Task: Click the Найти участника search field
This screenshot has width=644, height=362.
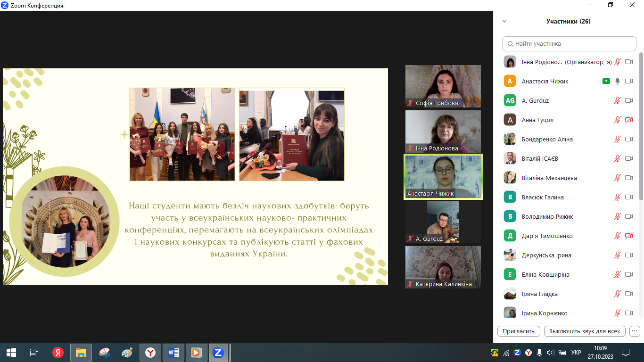Action: pos(569,44)
